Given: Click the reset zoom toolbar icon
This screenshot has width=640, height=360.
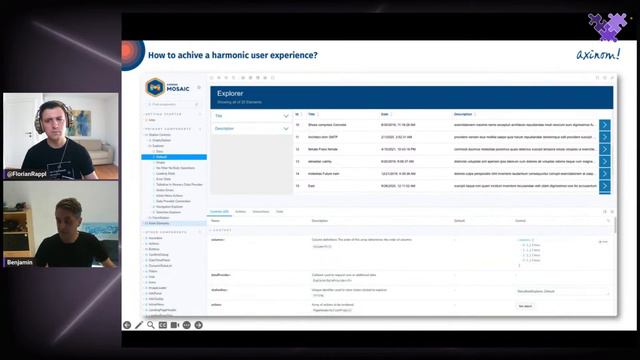Looking at the screenshot, I should click(234, 78).
